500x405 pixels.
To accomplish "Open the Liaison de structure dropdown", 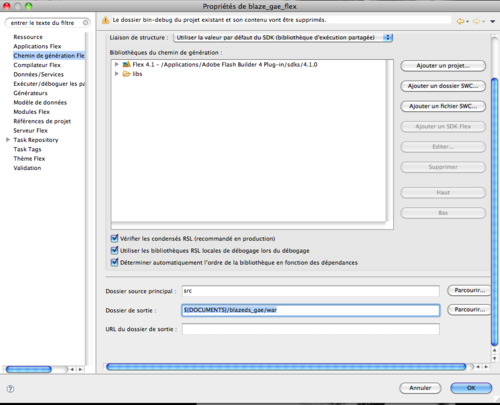I will 283,38.
